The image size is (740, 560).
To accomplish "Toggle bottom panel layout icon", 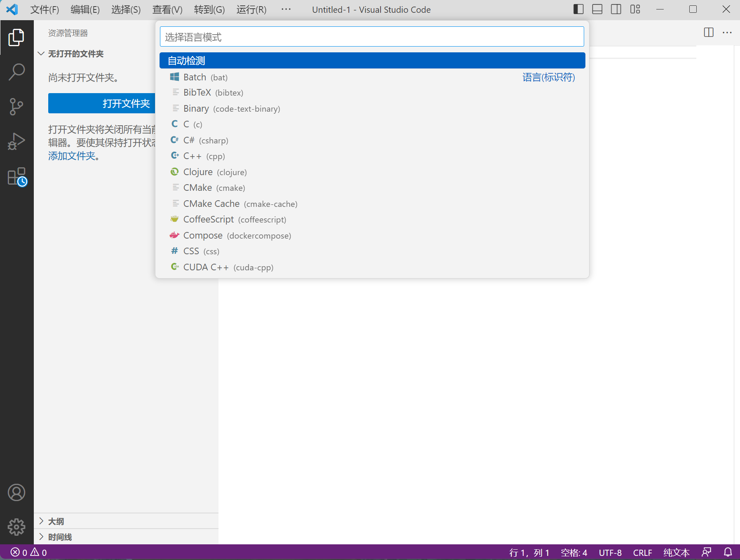I will [x=597, y=9].
